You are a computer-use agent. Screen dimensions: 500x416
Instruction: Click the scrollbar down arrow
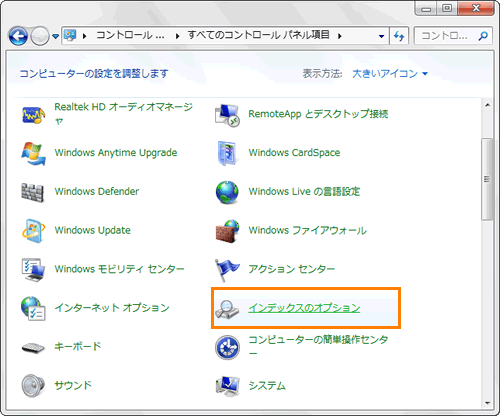(487, 403)
